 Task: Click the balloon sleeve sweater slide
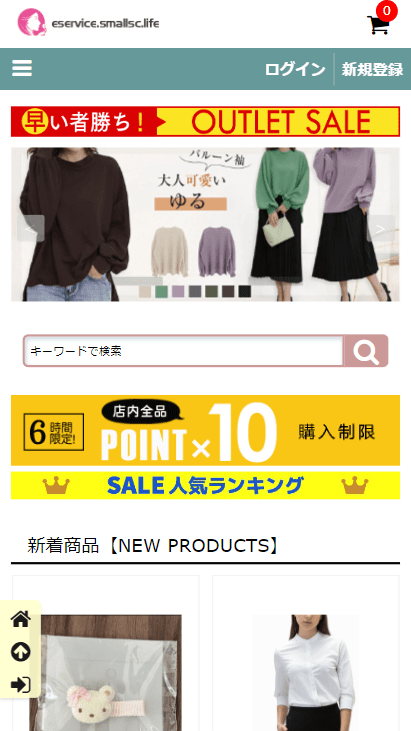click(x=206, y=224)
